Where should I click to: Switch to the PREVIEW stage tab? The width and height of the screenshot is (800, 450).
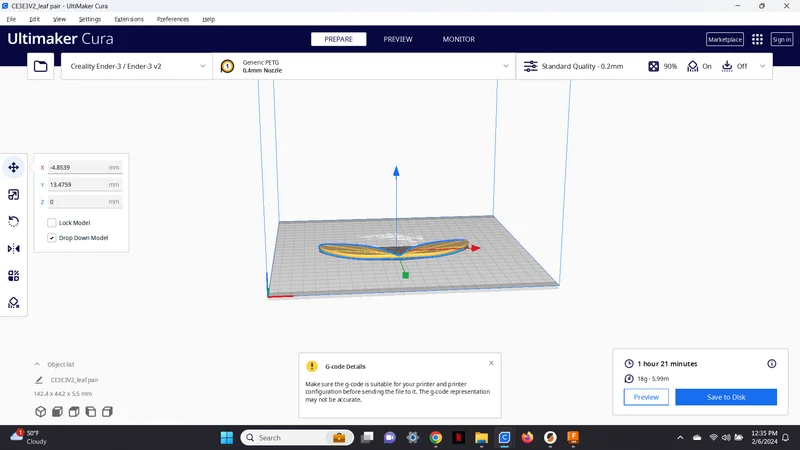[x=398, y=39]
